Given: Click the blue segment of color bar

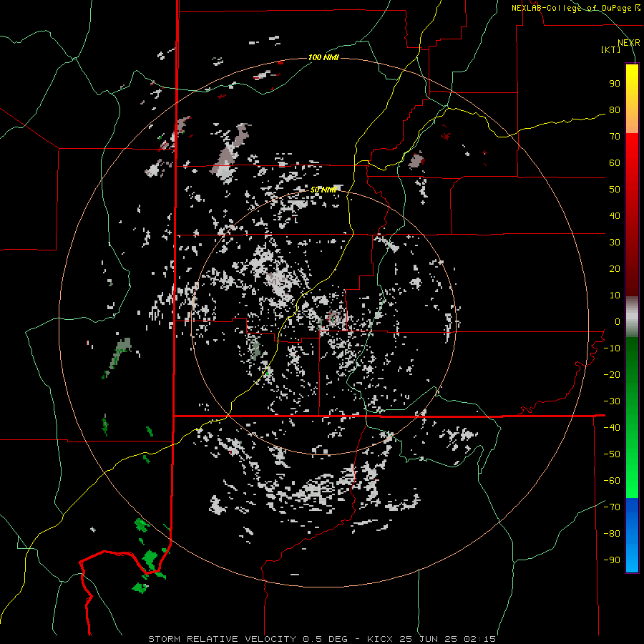Looking at the screenshot, I should (x=632, y=535).
